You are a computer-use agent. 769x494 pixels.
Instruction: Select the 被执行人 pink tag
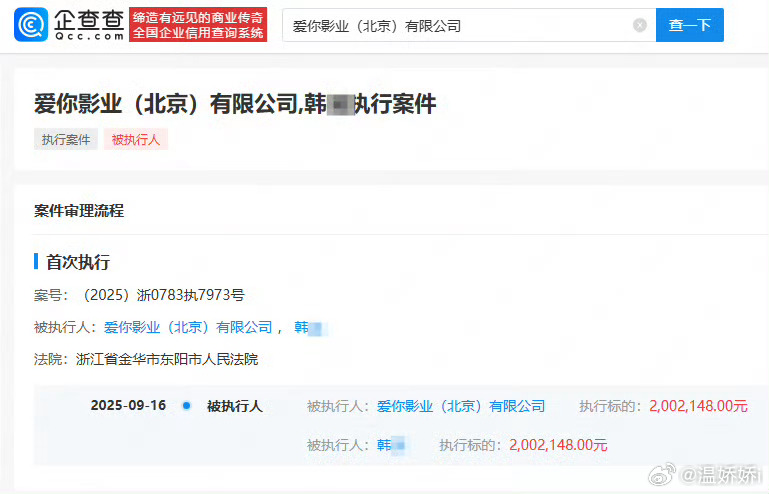tap(136, 139)
